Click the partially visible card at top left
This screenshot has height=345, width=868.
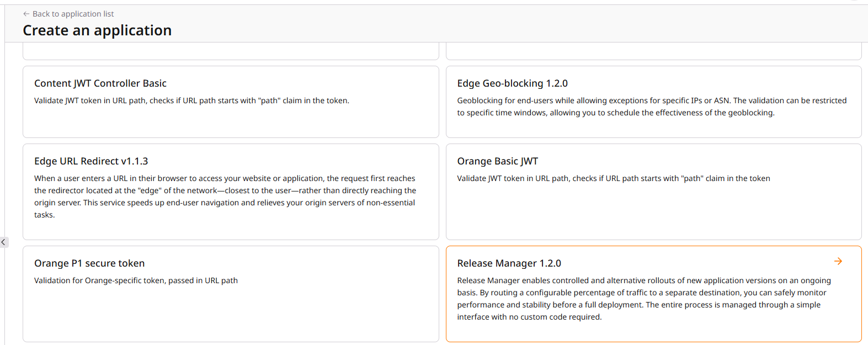(231, 54)
